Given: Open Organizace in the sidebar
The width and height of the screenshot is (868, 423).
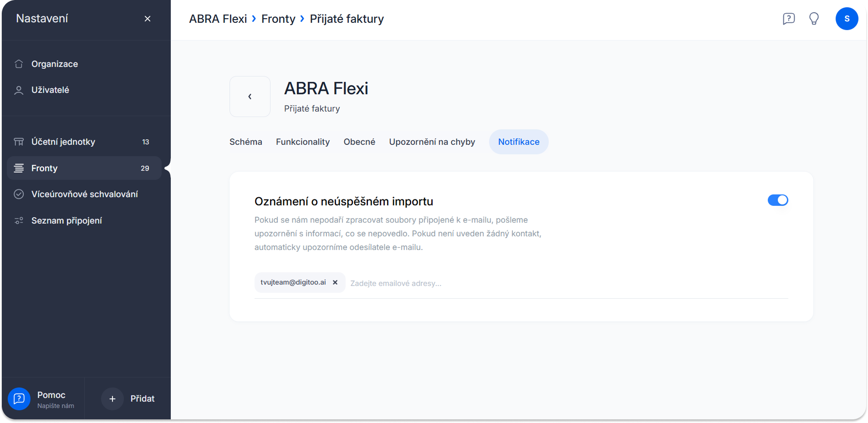Looking at the screenshot, I should tap(85, 64).
